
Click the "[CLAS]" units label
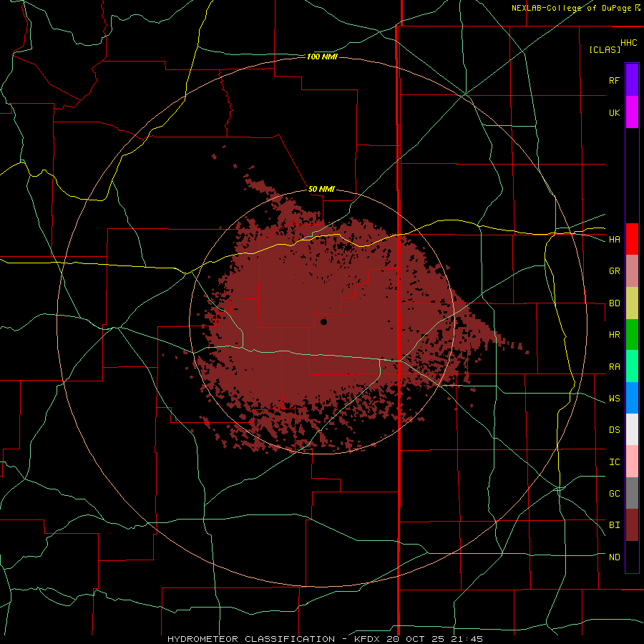point(605,49)
